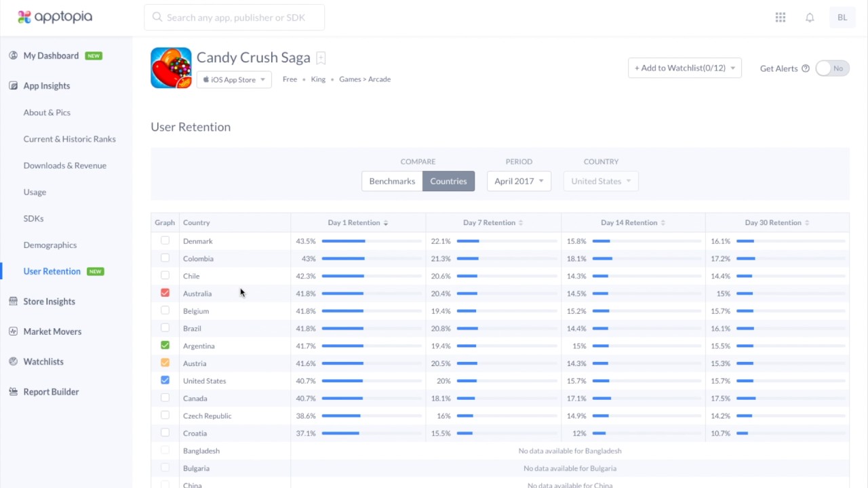Click the Apptopia logo
The height and width of the screenshot is (488, 868).
tap(54, 17)
